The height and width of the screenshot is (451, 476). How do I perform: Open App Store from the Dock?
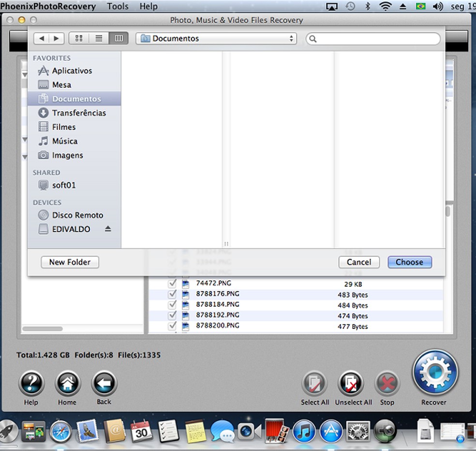pyautogui.click(x=331, y=432)
